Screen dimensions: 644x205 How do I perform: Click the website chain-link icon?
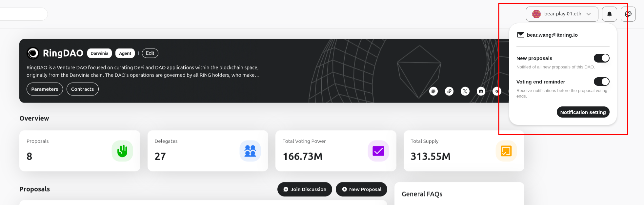tap(449, 91)
